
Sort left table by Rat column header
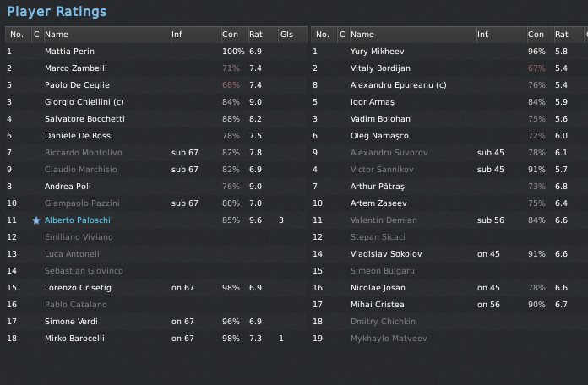pos(256,35)
